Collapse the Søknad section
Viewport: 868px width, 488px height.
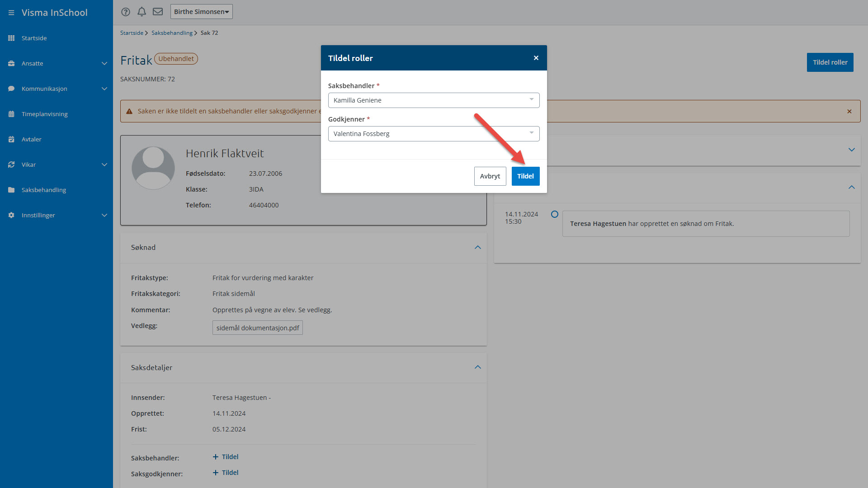pos(478,248)
